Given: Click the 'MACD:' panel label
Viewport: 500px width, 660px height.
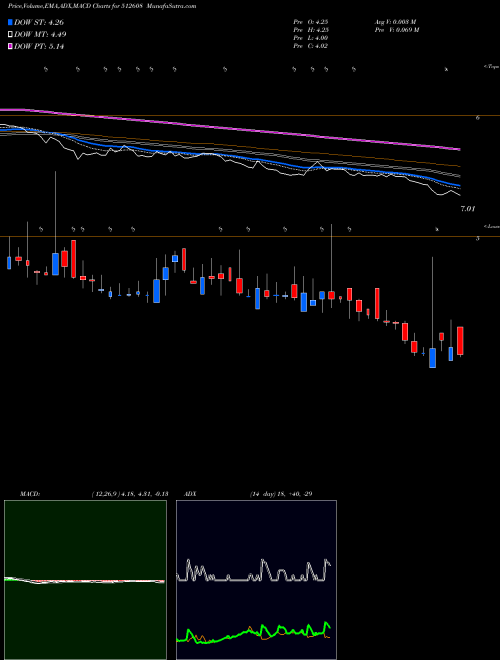Looking at the screenshot, I should [29, 494].
